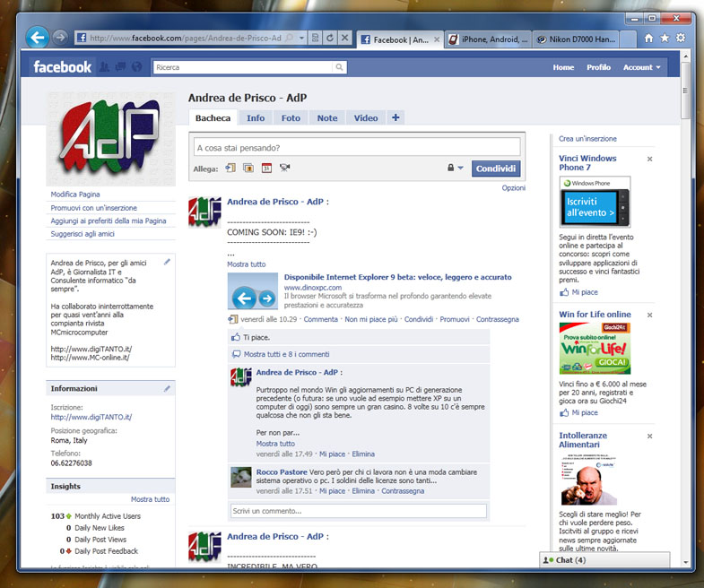Refresh the page with reload icon

[x=330, y=39]
